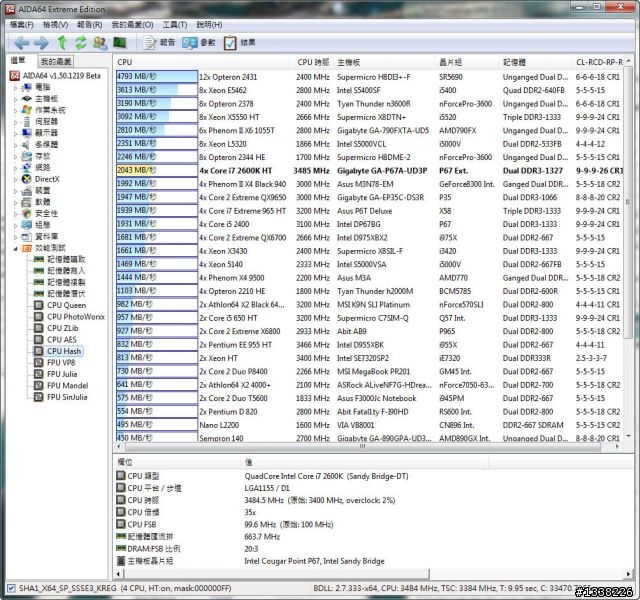The image size is (640, 600).
Task: Expand the storage (存放) tree node
Action: (15, 156)
